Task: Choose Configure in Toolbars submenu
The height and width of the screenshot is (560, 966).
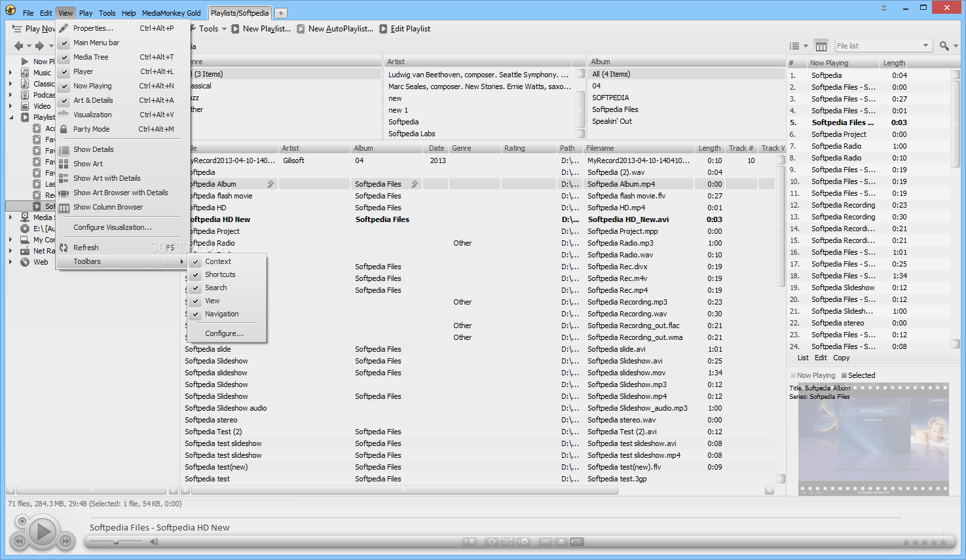Action: point(224,333)
